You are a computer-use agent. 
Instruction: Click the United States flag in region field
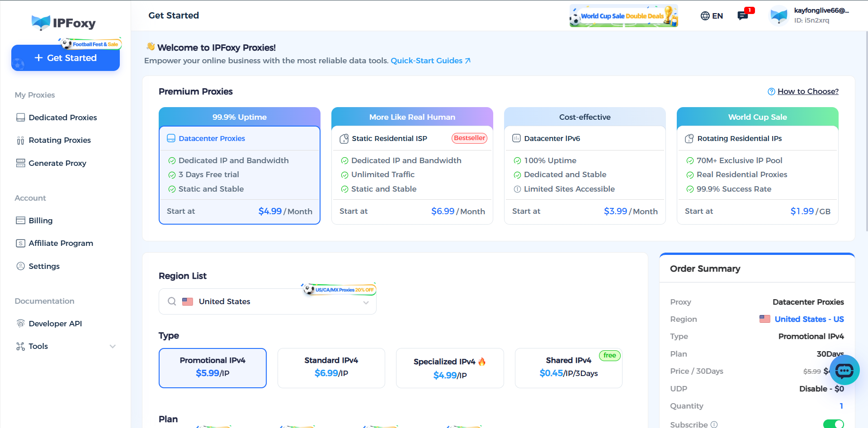pos(188,301)
